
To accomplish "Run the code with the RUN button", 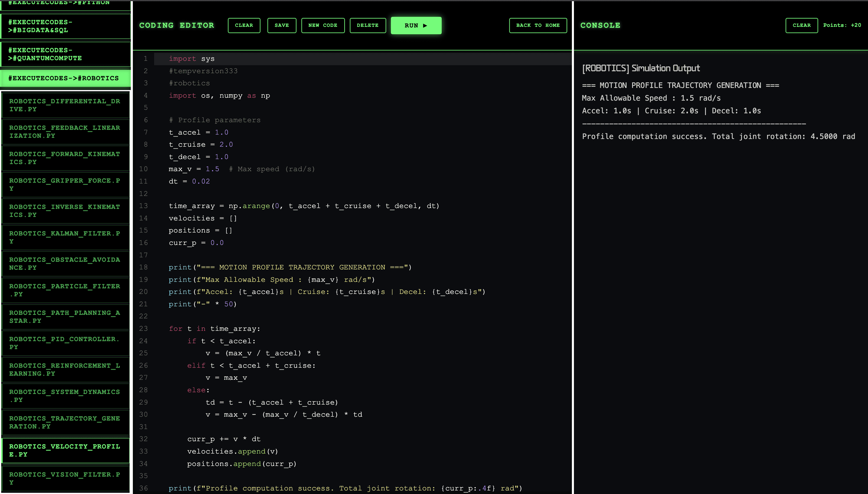I will (416, 25).
